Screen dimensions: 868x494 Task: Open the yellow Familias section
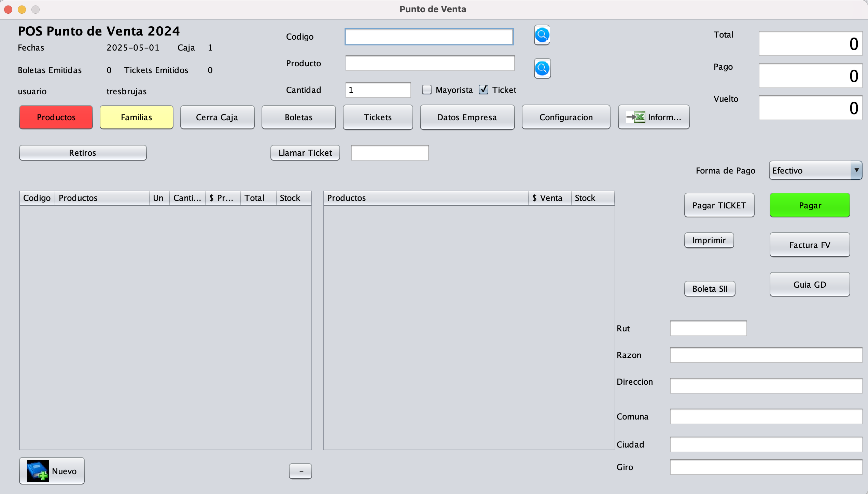coord(136,117)
